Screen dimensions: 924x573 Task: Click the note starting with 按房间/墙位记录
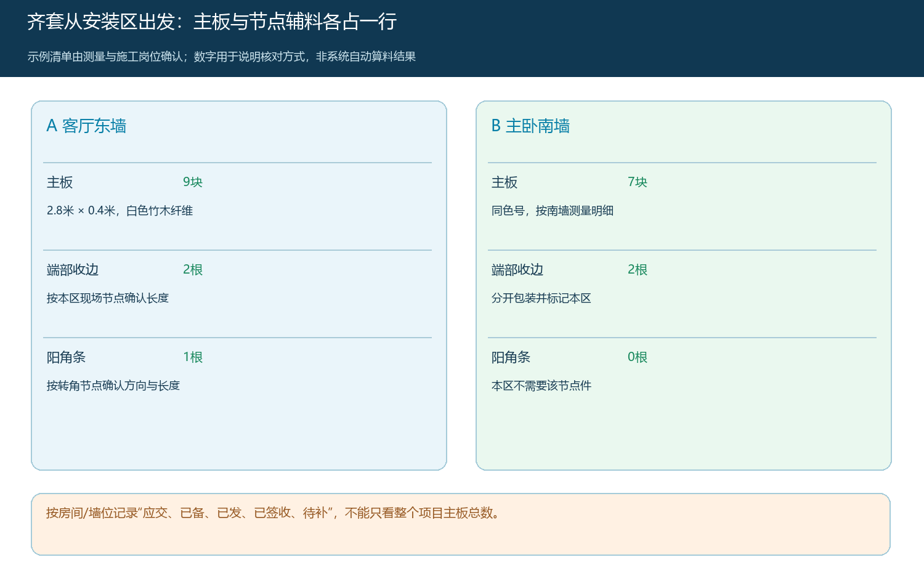pyautogui.click(x=274, y=513)
